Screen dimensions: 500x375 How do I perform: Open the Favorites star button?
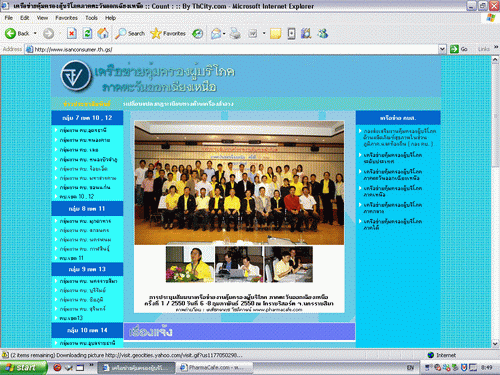[168, 33]
